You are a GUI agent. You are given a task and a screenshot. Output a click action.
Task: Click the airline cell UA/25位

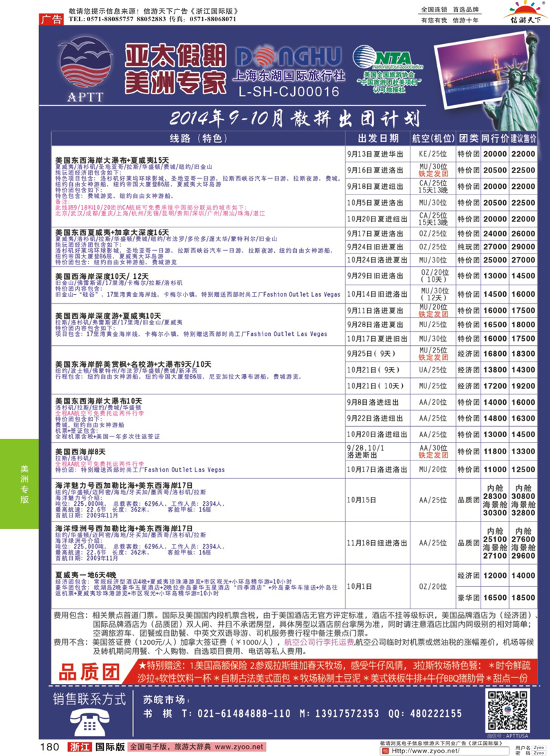432,370
